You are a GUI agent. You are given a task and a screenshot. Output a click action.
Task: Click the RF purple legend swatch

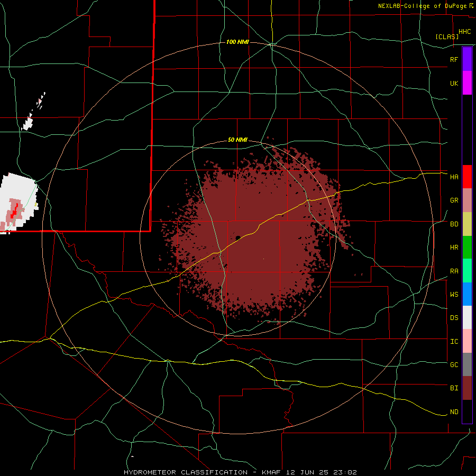[467, 59]
